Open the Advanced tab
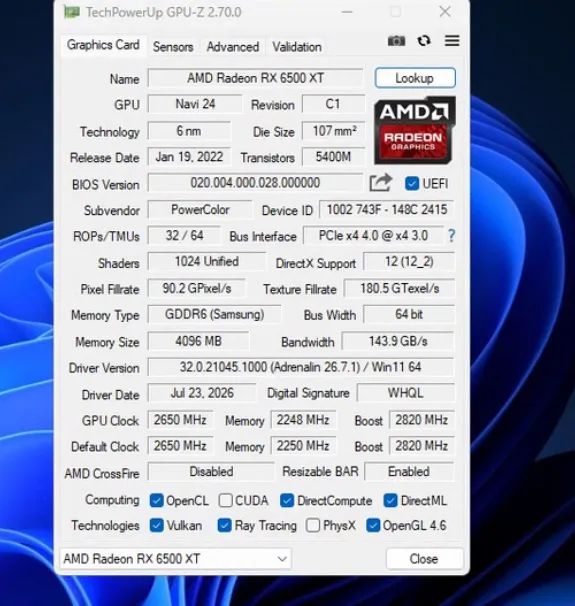 [233, 47]
